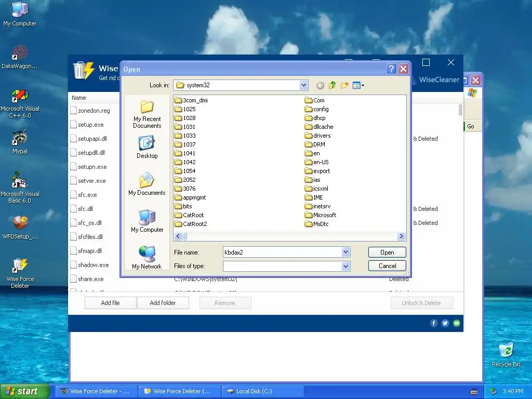Open Wise Force Deleter desktop shortcut
Viewport: 532px width, 399px height.
click(20, 273)
